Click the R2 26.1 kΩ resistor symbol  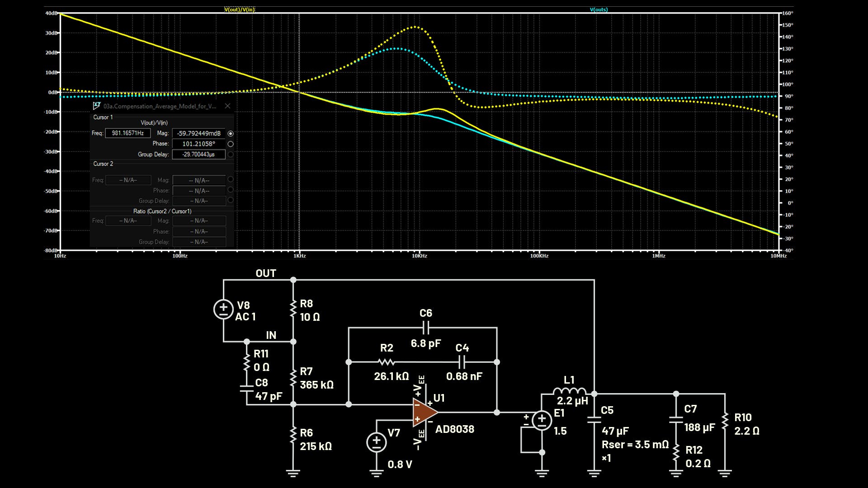coord(386,362)
